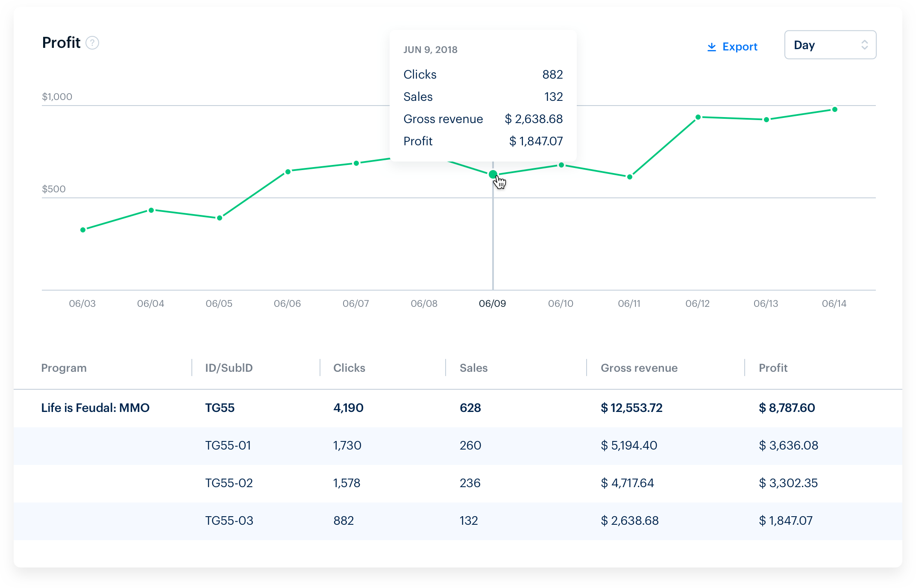Select the 06/06 data point on chart
The height and width of the screenshot is (588, 916).
[x=288, y=172]
